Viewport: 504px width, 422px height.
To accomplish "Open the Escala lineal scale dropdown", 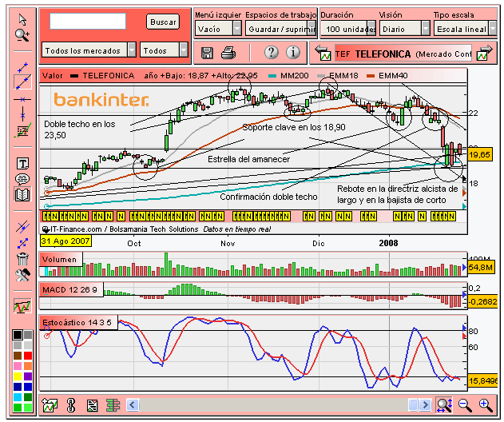I will (465, 29).
